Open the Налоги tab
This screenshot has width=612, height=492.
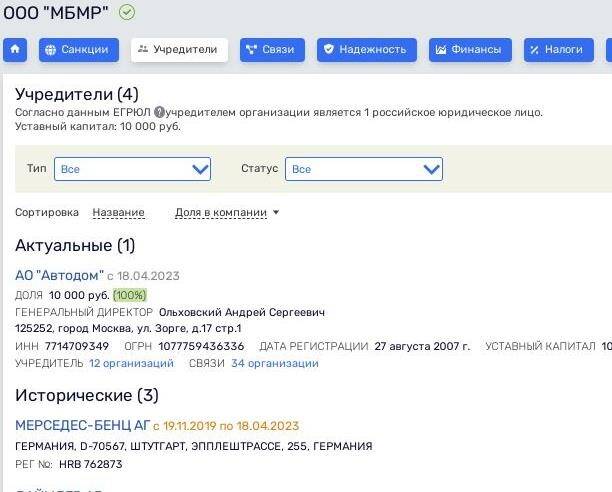pyautogui.click(x=556, y=49)
